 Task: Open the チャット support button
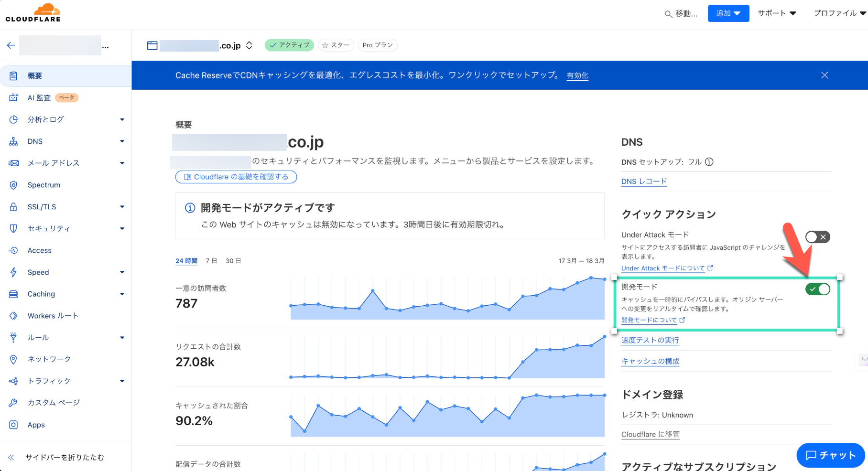[831, 455]
